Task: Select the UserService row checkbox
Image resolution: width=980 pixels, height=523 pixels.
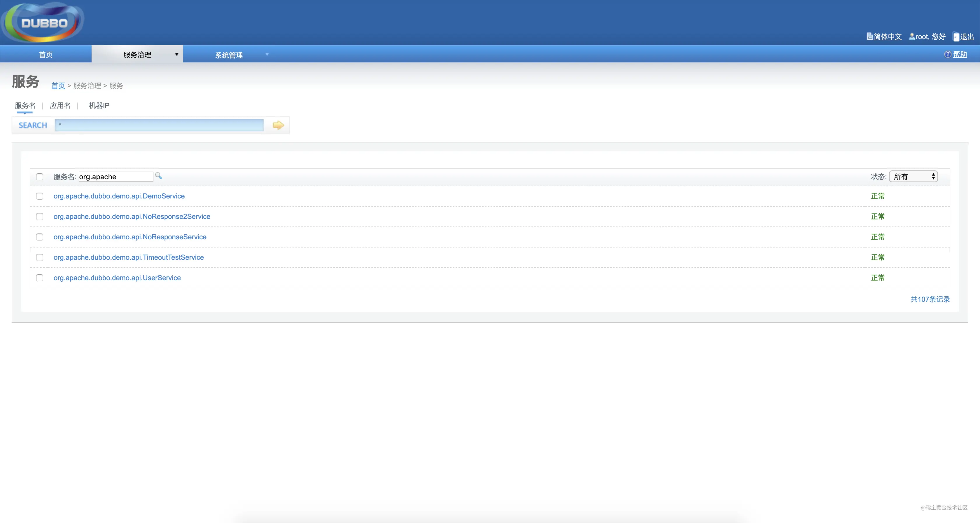Action: [x=40, y=278]
